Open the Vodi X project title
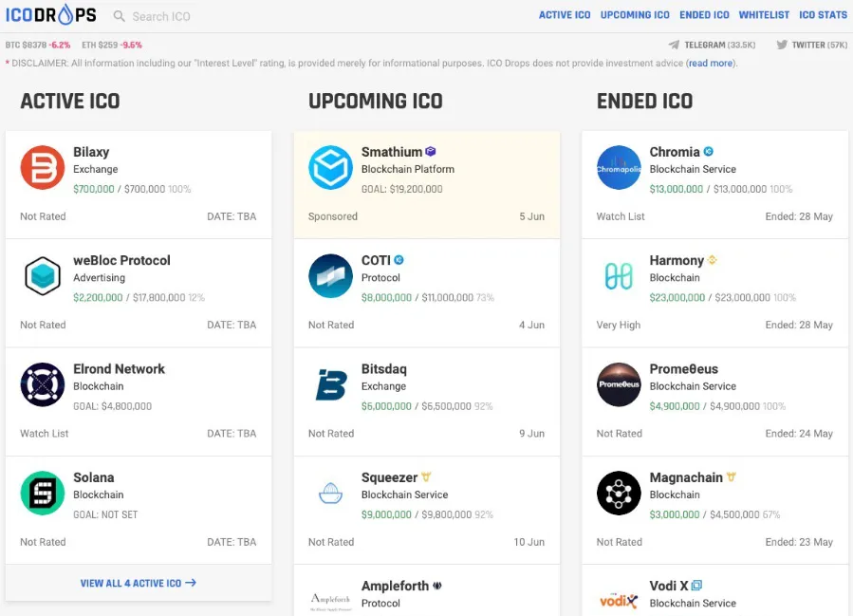853x616 pixels. point(669,586)
